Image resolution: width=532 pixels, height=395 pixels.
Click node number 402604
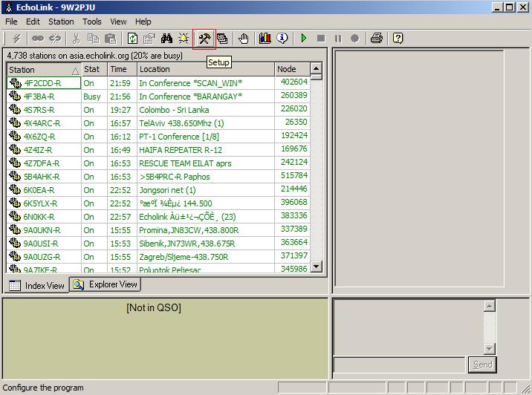294,82
